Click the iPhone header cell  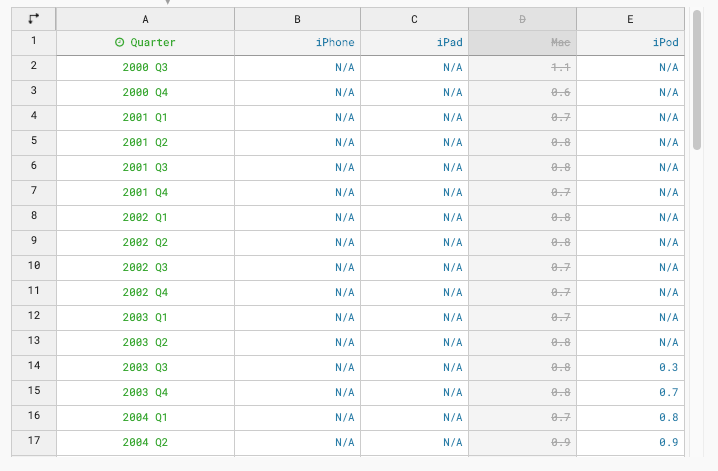coord(297,42)
